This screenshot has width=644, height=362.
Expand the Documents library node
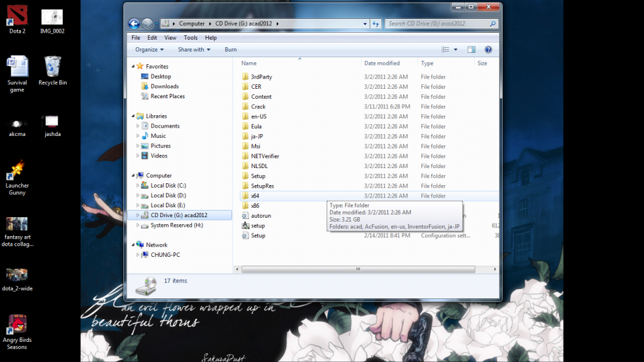pyautogui.click(x=138, y=126)
